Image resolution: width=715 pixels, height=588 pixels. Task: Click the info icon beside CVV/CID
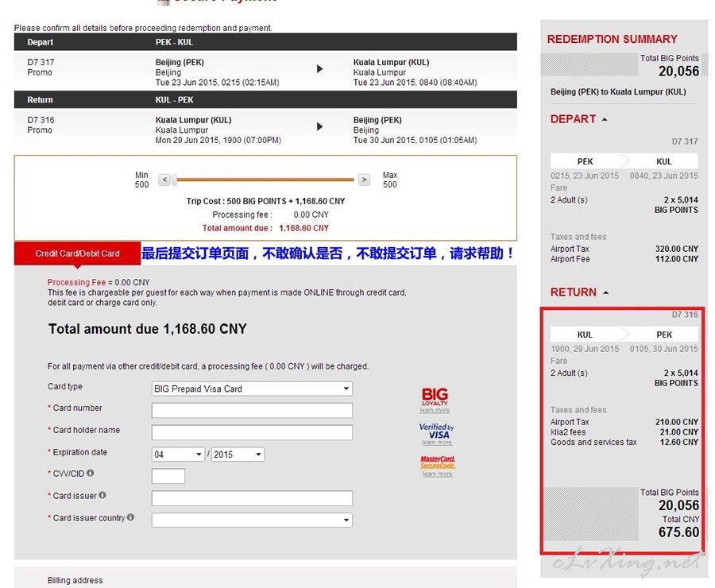click(x=91, y=473)
